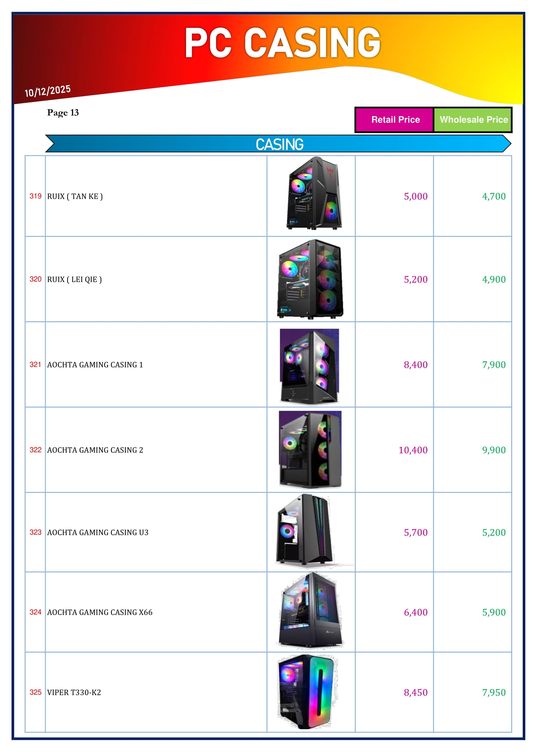Image resolution: width=535 pixels, height=756 pixels.
Task: Select the AOCHTA Gaming Casing 1 product photo
Action: click(309, 366)
